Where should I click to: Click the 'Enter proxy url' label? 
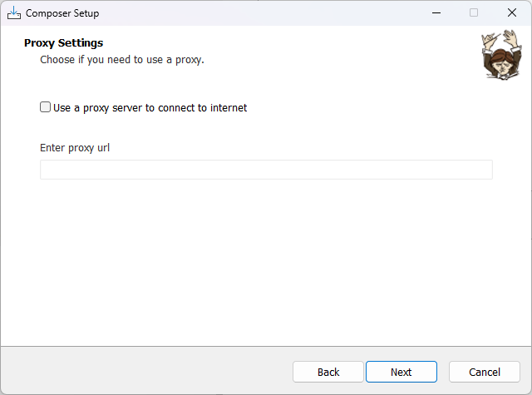(75, 148)
